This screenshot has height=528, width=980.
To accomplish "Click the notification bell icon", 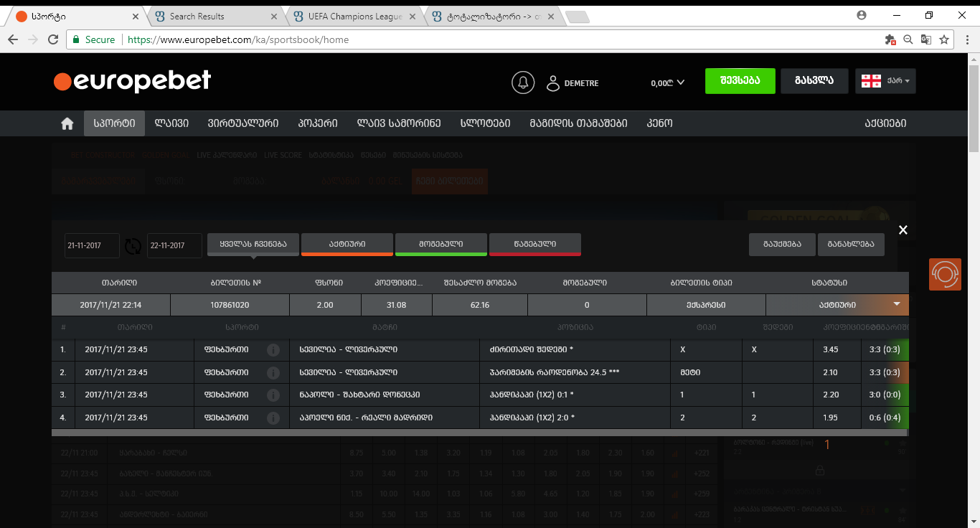I will tap(523, 82).
